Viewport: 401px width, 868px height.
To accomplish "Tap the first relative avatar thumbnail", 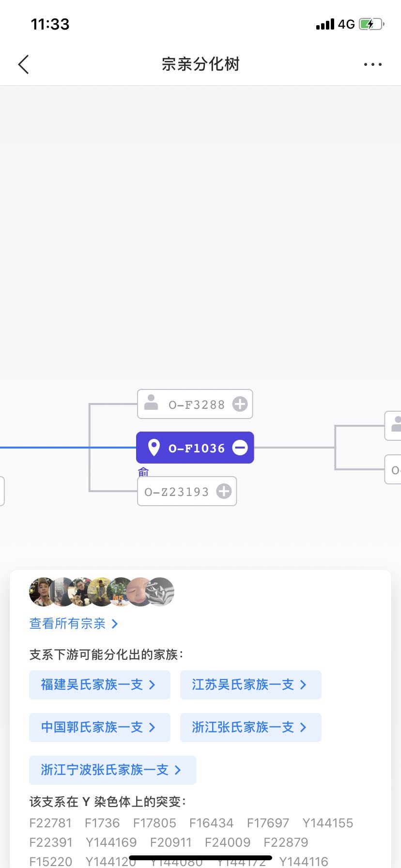I will click(41, 591).
